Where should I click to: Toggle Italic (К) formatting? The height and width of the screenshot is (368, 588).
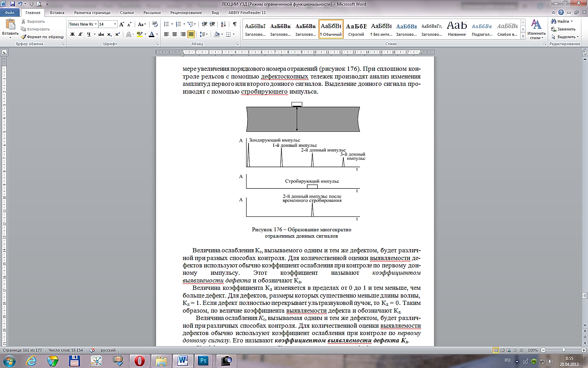(x=80, y=34)
